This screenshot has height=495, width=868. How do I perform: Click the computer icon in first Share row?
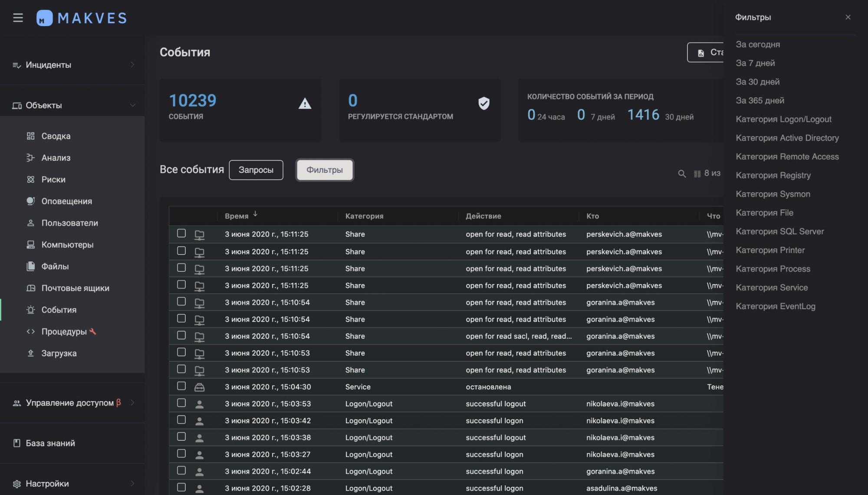[199, 235]
